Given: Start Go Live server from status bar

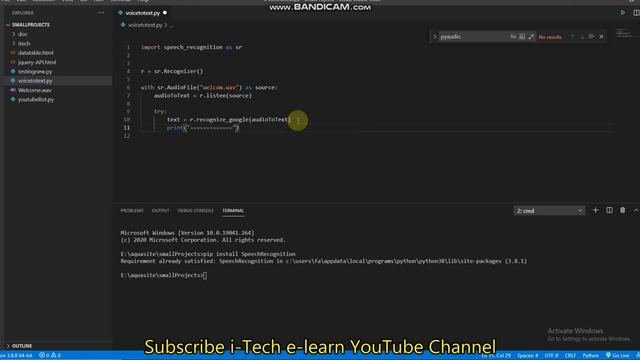Looking at the screenshot, I should 617,356.
